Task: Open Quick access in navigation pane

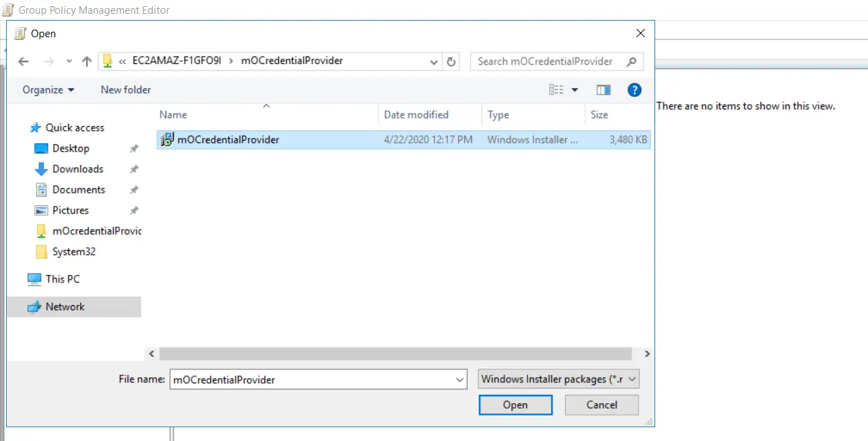Action: 74,127
